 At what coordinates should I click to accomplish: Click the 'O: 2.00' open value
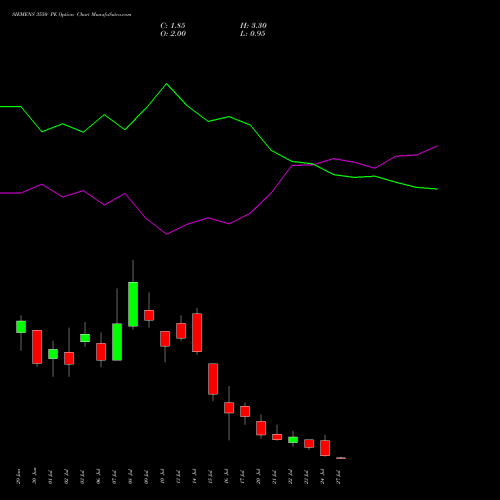173,34
